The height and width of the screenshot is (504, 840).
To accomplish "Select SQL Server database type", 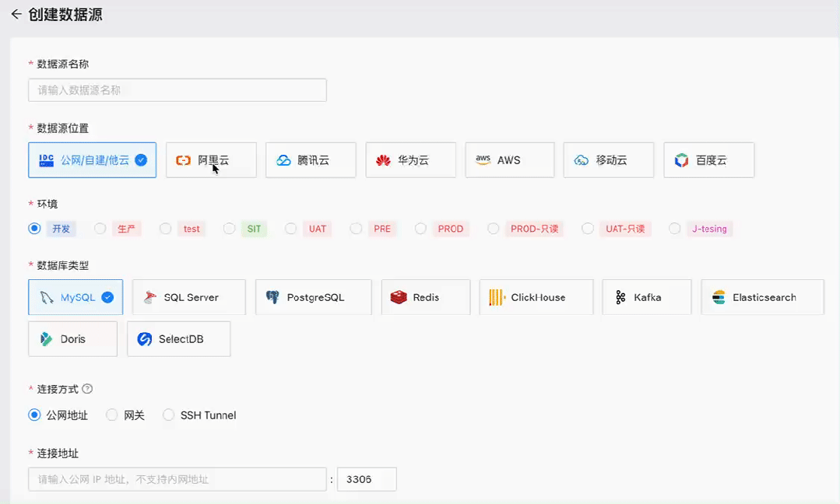I will (x=189, y=297).
